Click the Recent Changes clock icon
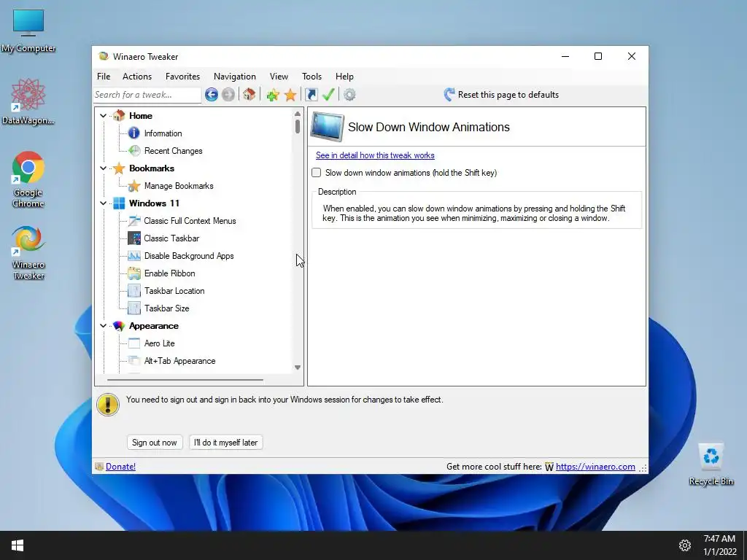This screenshot has width=747, height=560. (134, 151)
